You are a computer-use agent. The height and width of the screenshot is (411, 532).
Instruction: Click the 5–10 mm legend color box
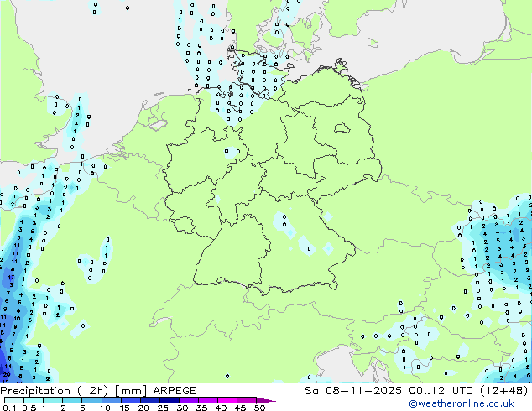tap(92, 400)
